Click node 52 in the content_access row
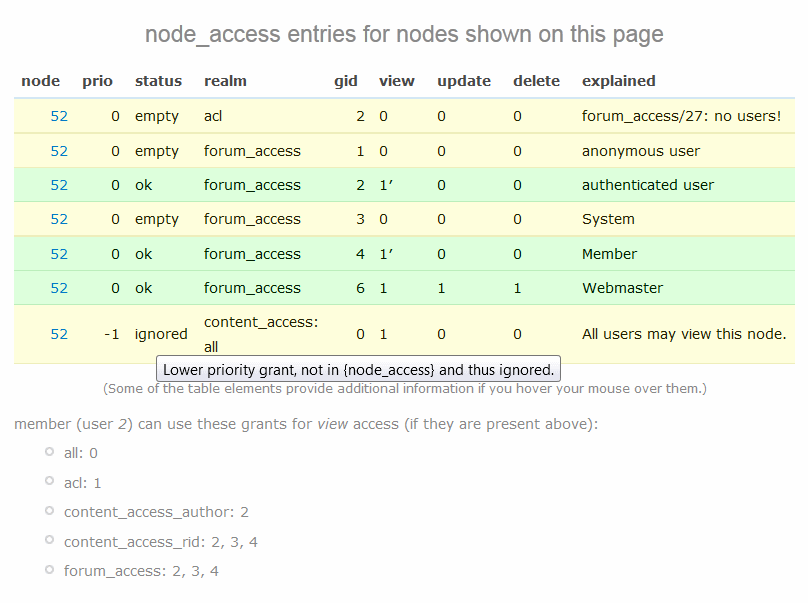The height and width of the screenshot is (603, 808). tap(59, 333)
